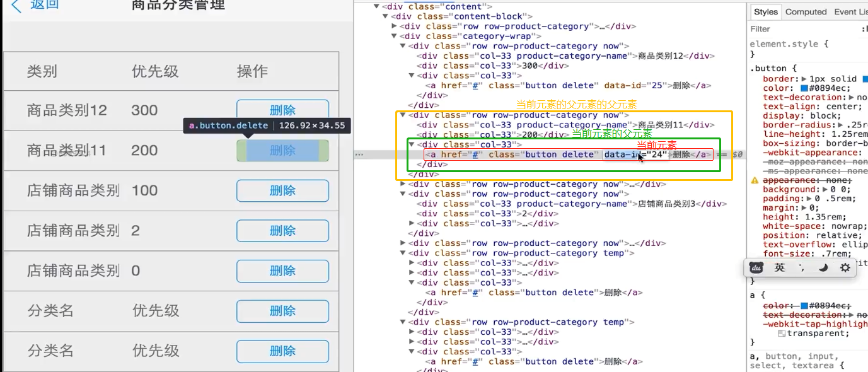Expand collapsed col-33 under the '2' div

[412, 223]
